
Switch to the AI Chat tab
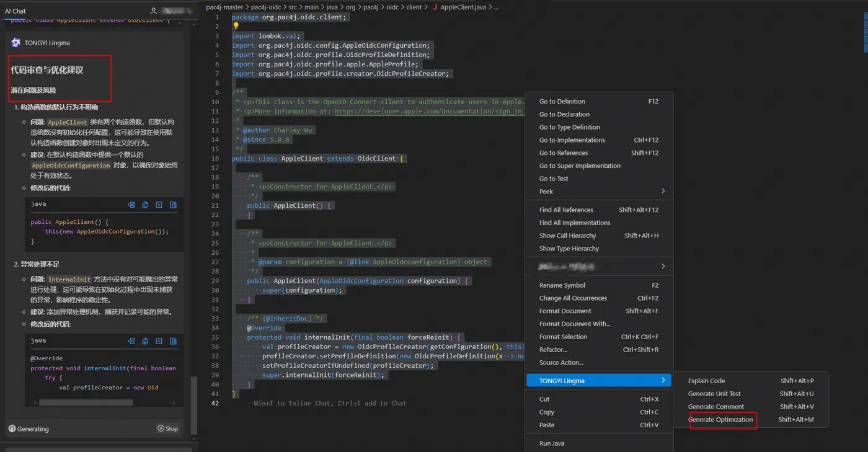tap(15, 11)
